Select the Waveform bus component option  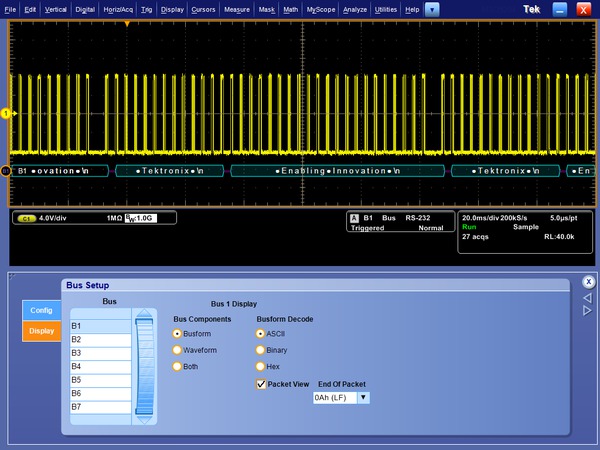pyautogui.click(x=178, y=350)
